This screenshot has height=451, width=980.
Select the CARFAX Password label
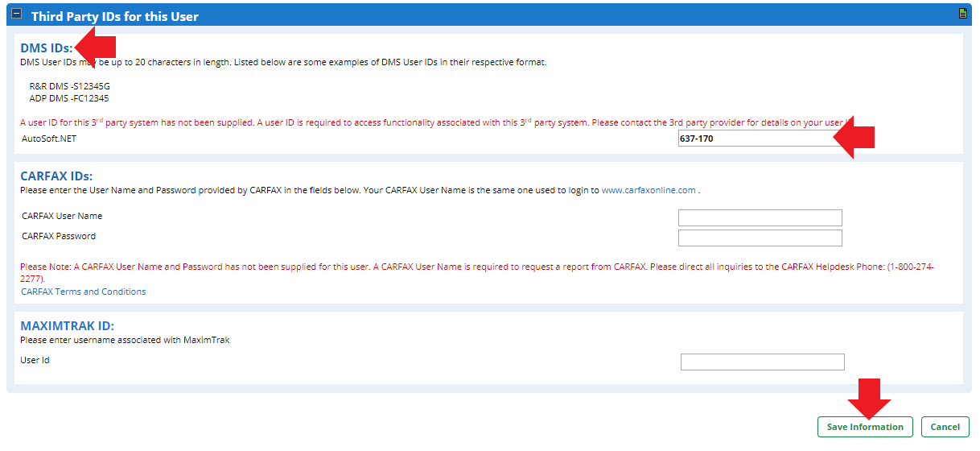click(x=59, y=236)
